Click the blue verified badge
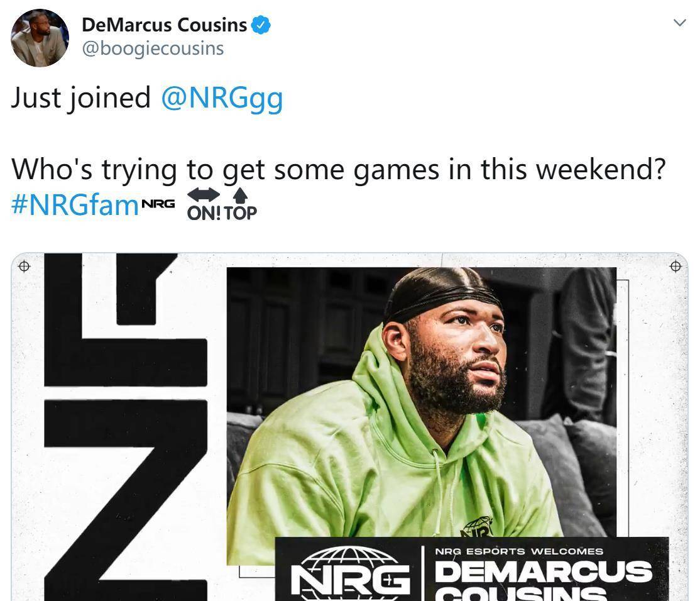The image size is (700, 601). 261,25
